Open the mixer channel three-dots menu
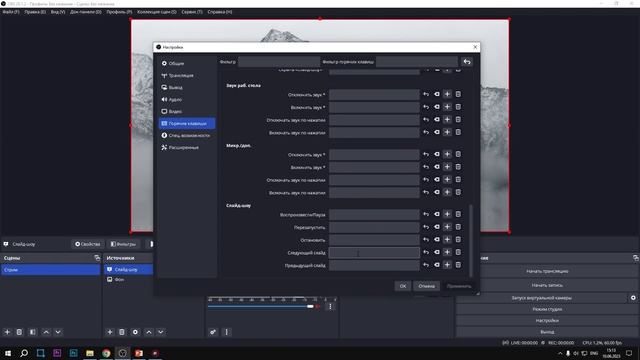This screenshot has width=640, height=360. pos(330,307)
